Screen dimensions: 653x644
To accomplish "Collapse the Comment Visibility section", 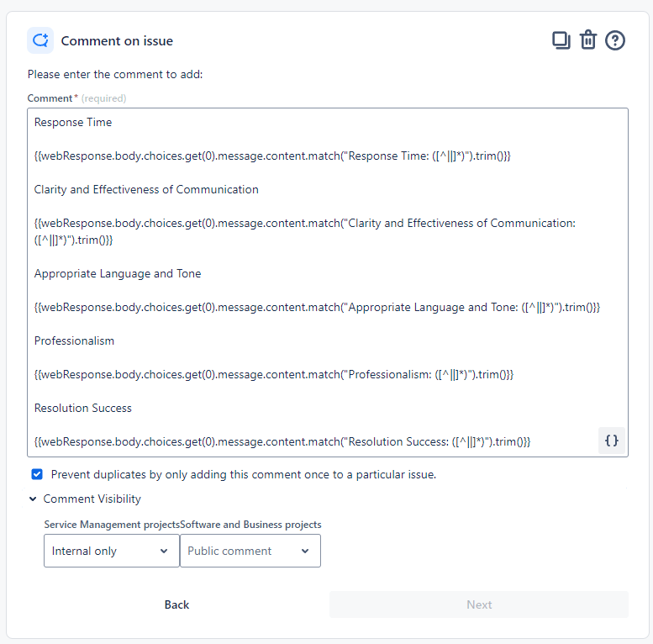I will coord(33,499).
